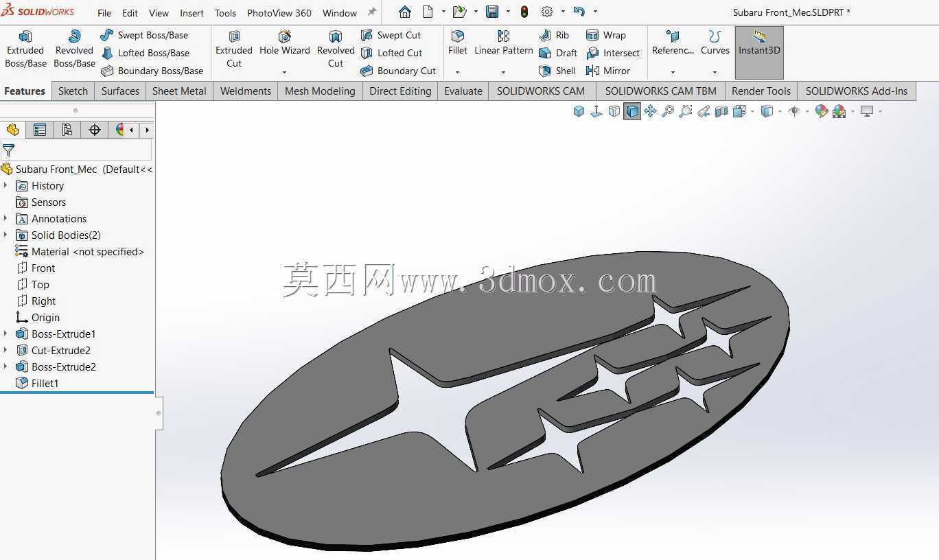Viewport: 939px width, 560px height.
Task: Open the Save button's dropdown arrow
Action: pos(508,12)
